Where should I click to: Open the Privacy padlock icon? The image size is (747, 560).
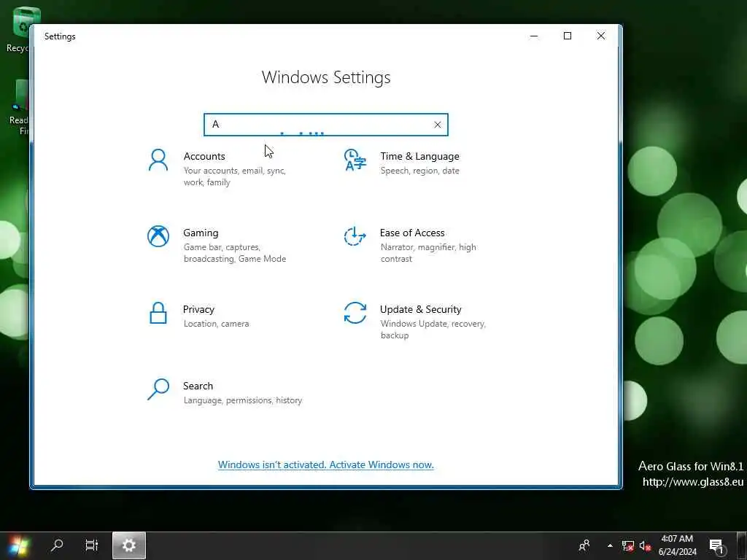[x=158, y=313]
